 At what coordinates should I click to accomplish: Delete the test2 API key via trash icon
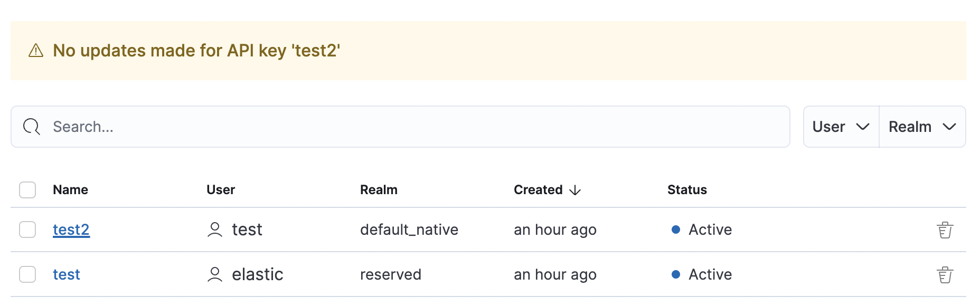pyautogui.click(x=945, y=230)
